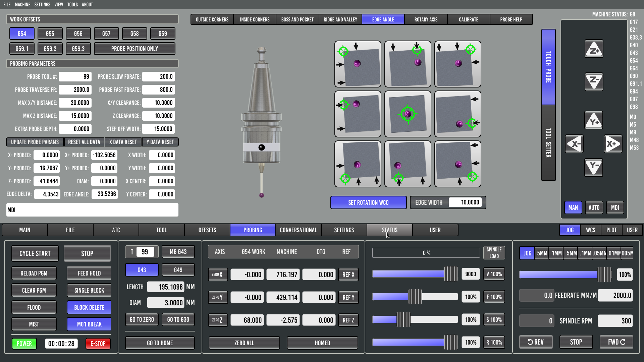Select bottom-right corner edge angle probe diagram
The image size is (644, 362).
point(458,164)
